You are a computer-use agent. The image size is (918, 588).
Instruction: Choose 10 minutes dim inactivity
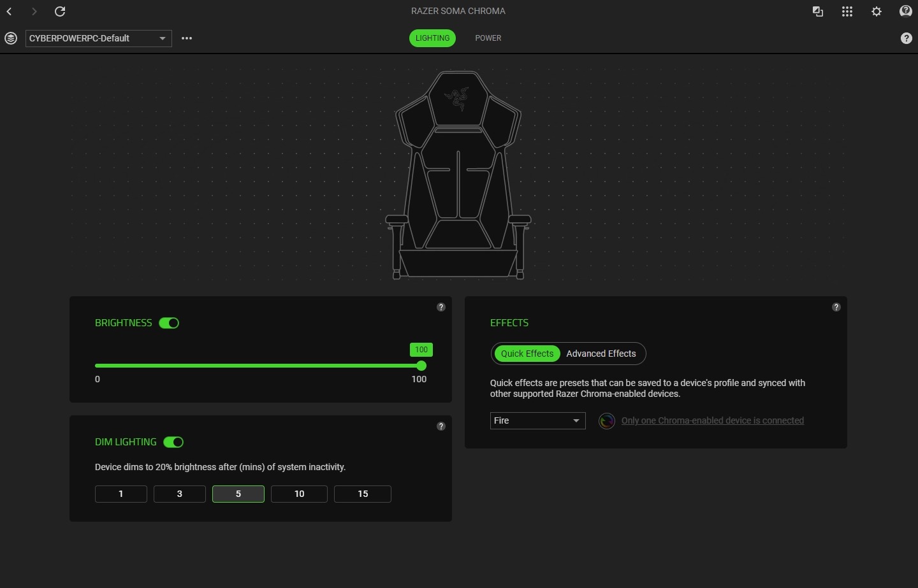299,494
